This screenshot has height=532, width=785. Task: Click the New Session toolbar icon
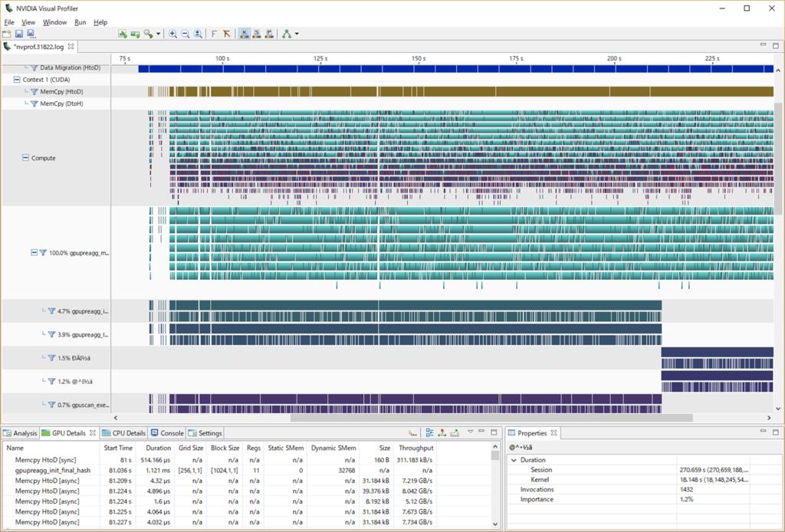point(6,34)
